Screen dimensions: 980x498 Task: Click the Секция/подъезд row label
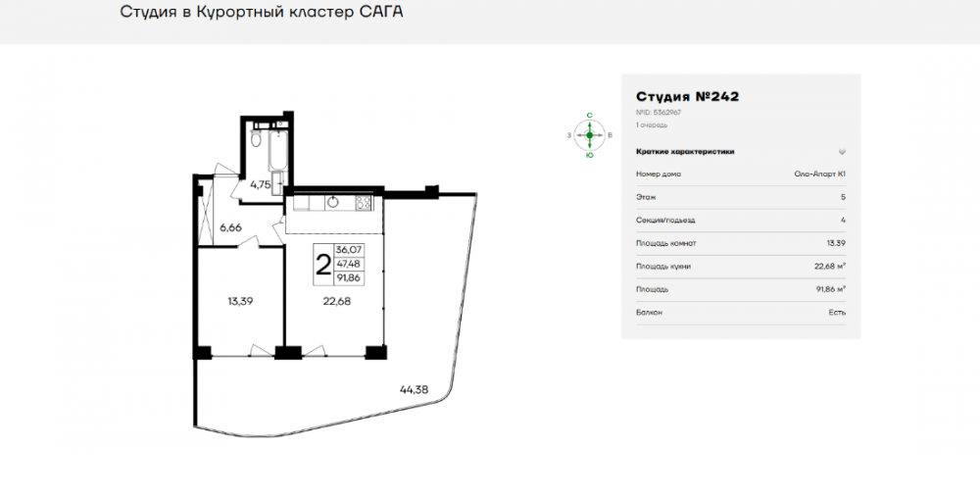[x=664, y=221]
